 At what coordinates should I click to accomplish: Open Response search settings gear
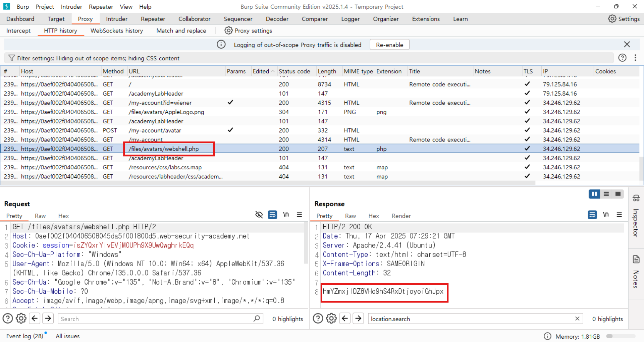pyautogui.click(x=331, y=318)
